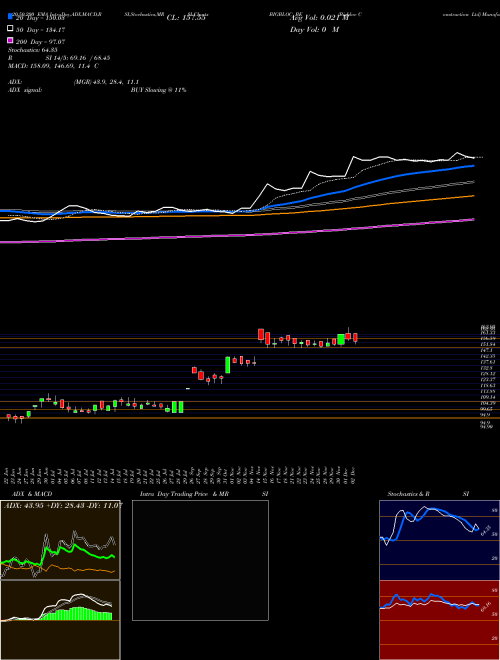Select the '50 Day - 134.17' legend text

(x=40, y=30)
